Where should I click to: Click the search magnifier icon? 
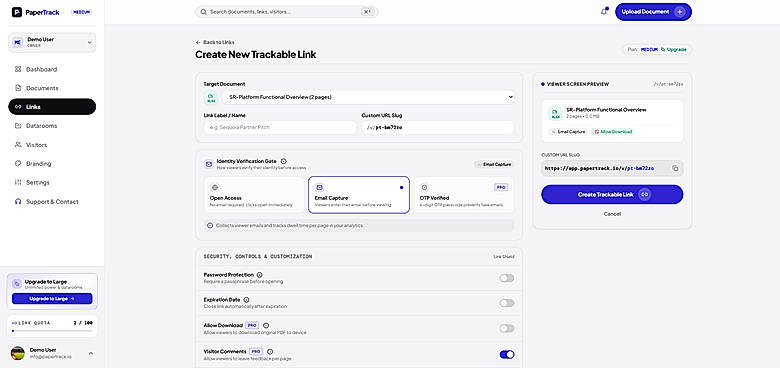click(x=203, y=11)
